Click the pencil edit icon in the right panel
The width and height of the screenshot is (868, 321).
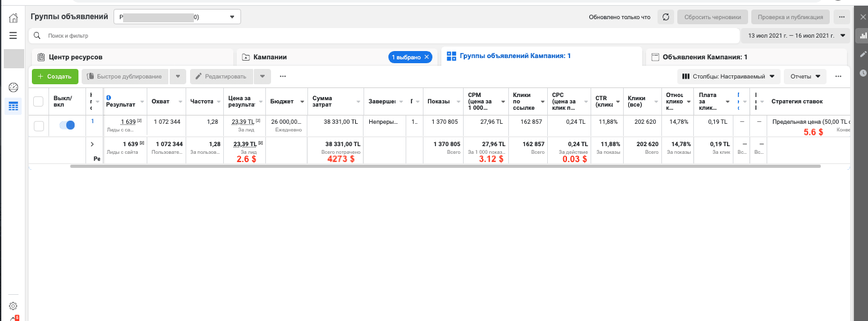863,55
